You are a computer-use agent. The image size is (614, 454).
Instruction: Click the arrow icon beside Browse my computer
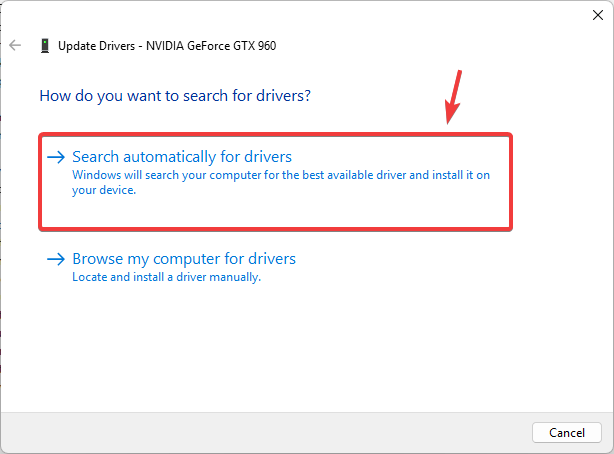[56, 259]
